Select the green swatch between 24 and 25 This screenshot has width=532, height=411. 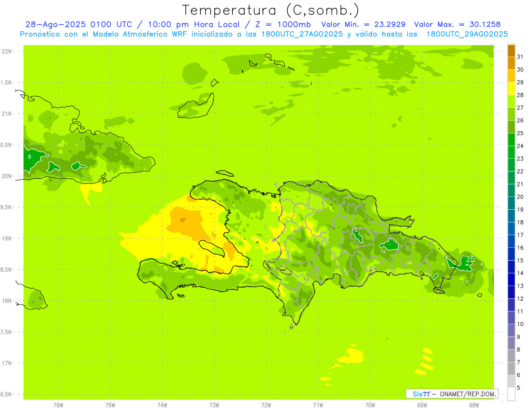511,140
